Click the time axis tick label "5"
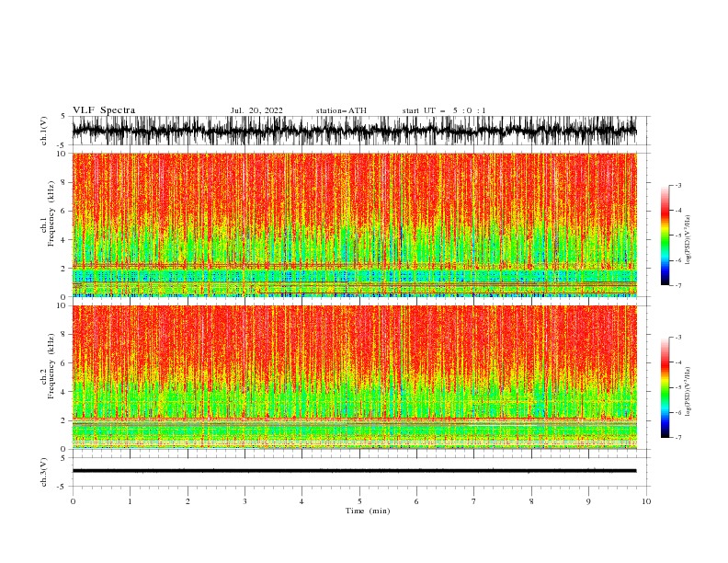This screenshot has width=728, height=563. 359,501
